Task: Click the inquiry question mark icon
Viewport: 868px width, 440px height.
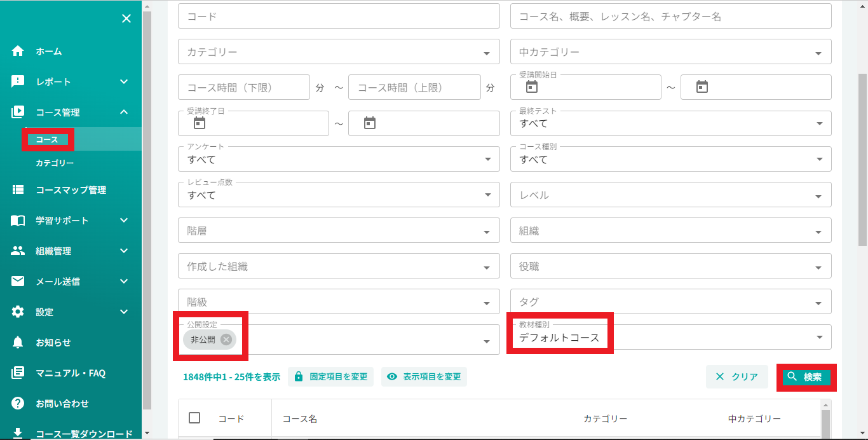Action: (18, 403)
